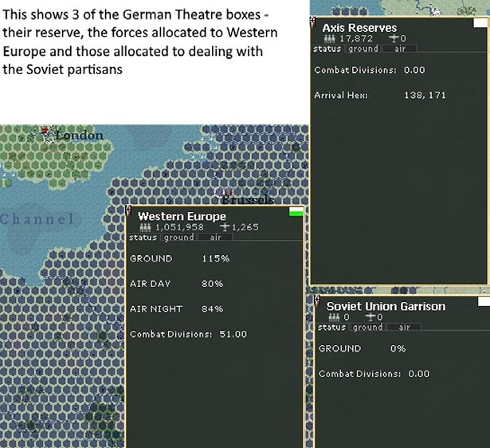Switch to air tab in Axis Reserves
Viewport: 490px width, 448px height.
point(400,49)
